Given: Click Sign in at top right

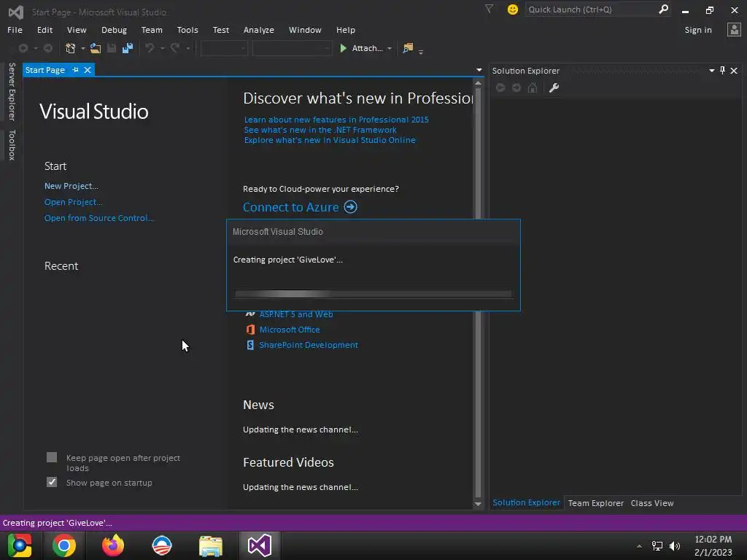Looking at the screenshot, I should click(x=698, y=29).
